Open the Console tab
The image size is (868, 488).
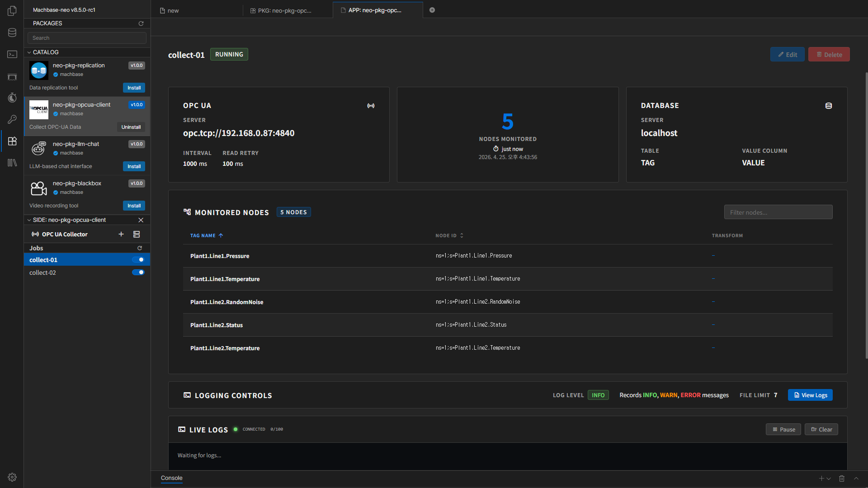[172, 478]
